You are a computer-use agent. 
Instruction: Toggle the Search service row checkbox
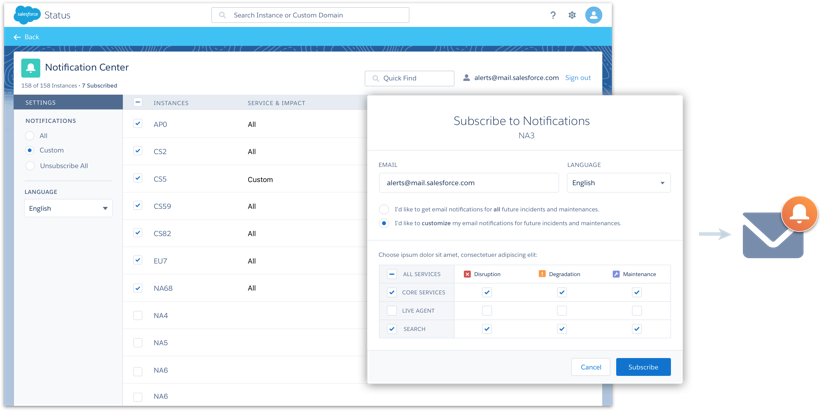click(392, 329)
